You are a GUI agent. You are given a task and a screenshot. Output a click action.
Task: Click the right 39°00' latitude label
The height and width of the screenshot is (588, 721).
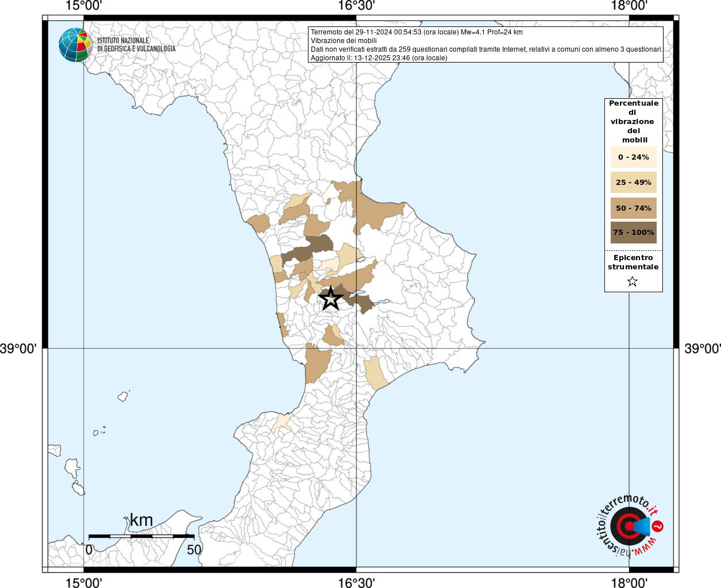[x=702, y=349]
